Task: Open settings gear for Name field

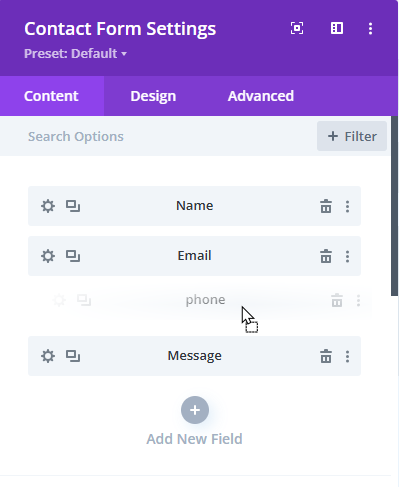Action: pyautogui.click(x=48, y=206)
